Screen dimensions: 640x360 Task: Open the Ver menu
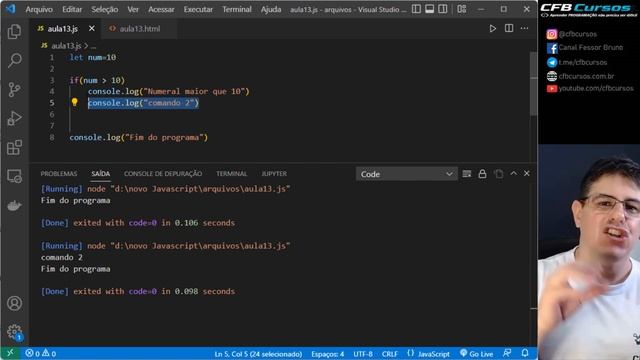[x=133, y=9]
